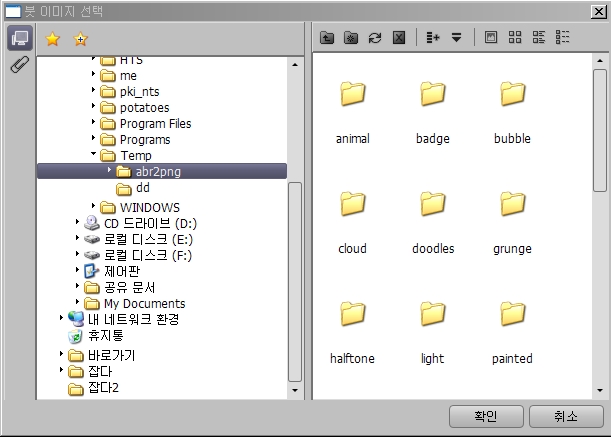
Task: Expand the 로컬 디스크 (E:) node
Action: [77, 237]
